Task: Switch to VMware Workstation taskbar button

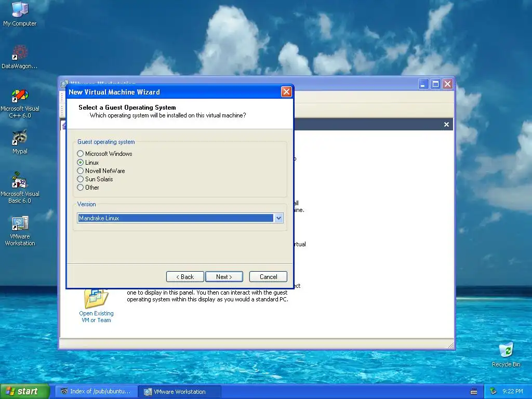Action: pyautogui.click(x=180, y=392)
